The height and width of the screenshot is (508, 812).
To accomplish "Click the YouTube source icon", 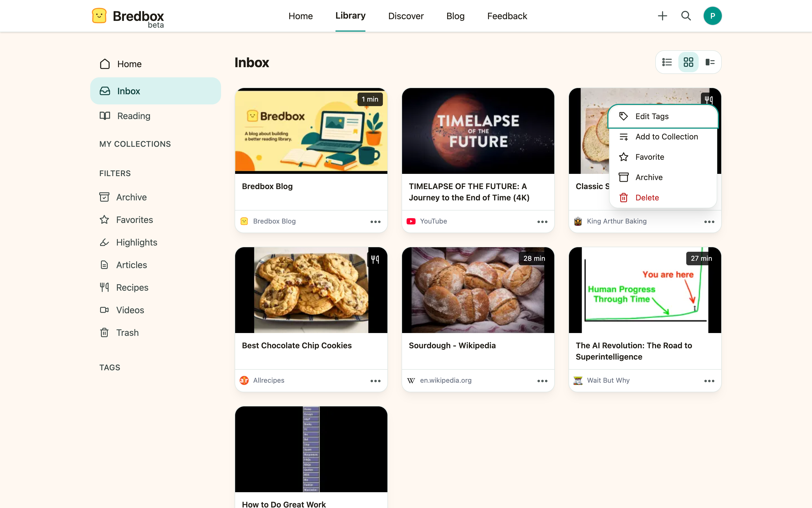I will coord(411,222).
